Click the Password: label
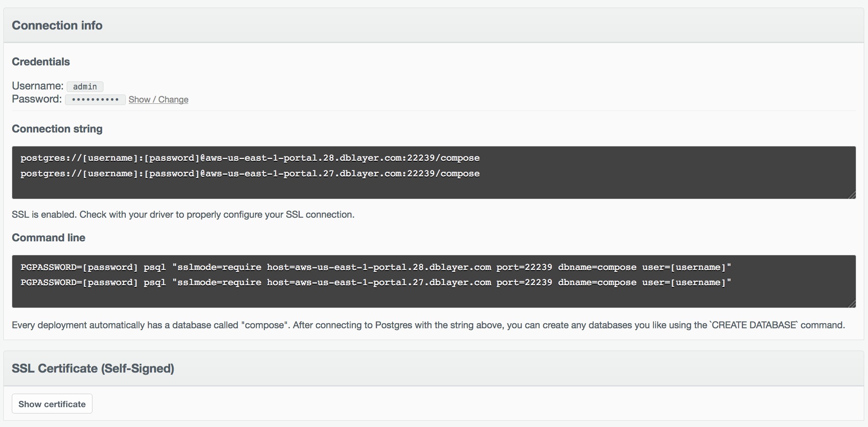This screenshot has width=868, height=427. [37, 99]
